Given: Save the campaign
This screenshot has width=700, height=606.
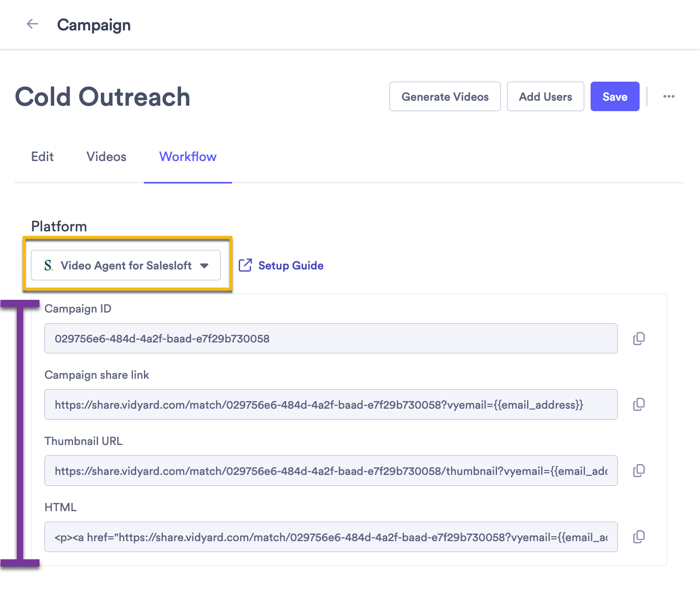Looking at the screenshot, I should [615, 97].
